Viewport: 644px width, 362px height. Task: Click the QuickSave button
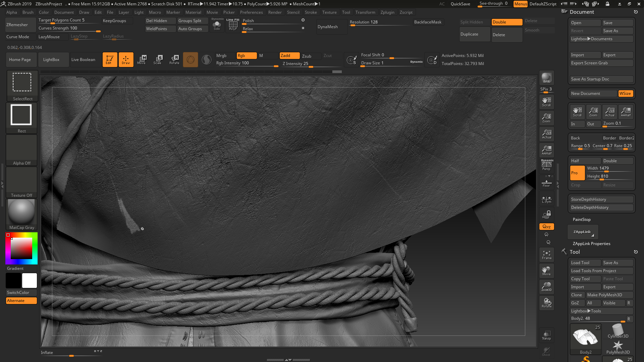(x=460, y=4)
